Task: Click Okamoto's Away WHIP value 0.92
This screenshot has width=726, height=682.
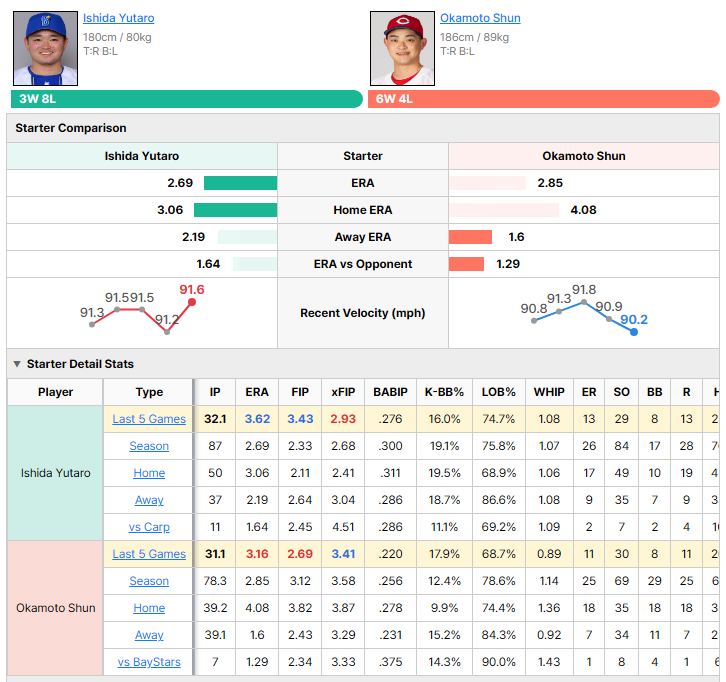Action: click(x=549, y=635)
